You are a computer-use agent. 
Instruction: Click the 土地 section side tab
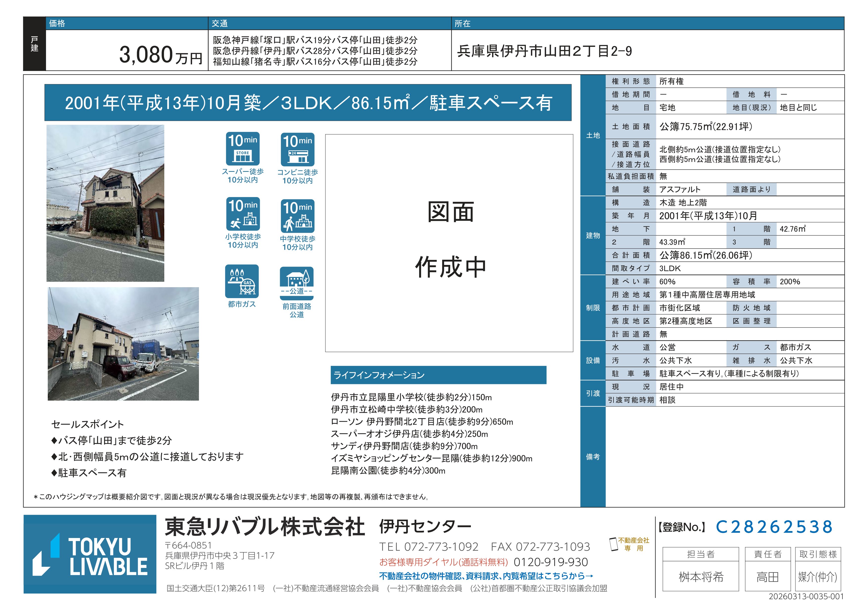[x=592, y=135]
